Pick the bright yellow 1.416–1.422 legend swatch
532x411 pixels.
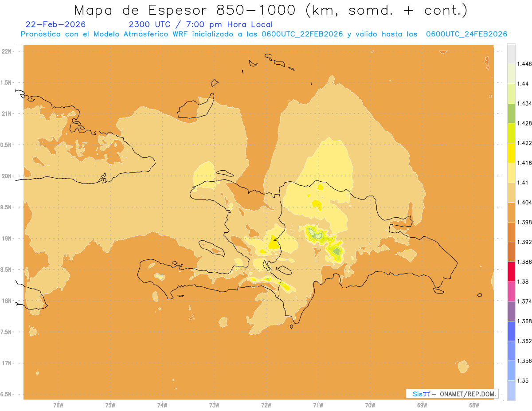pyautogui.click(x=511, y=153)
